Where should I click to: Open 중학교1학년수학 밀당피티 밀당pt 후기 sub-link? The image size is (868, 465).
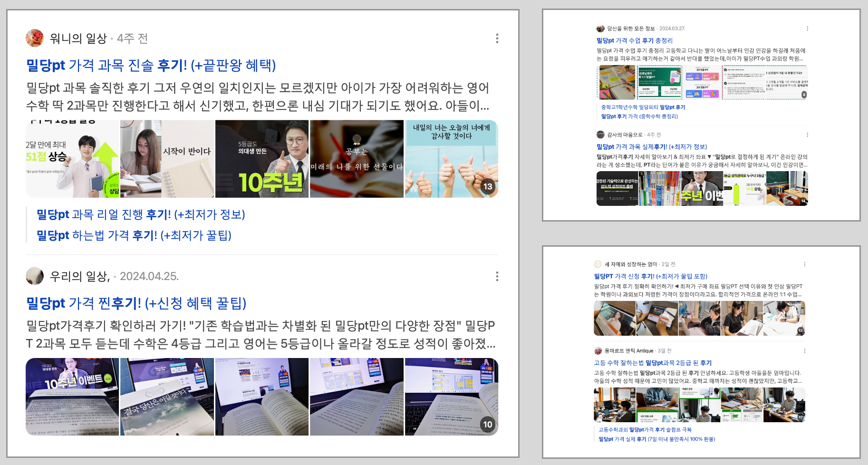point(643,107)
